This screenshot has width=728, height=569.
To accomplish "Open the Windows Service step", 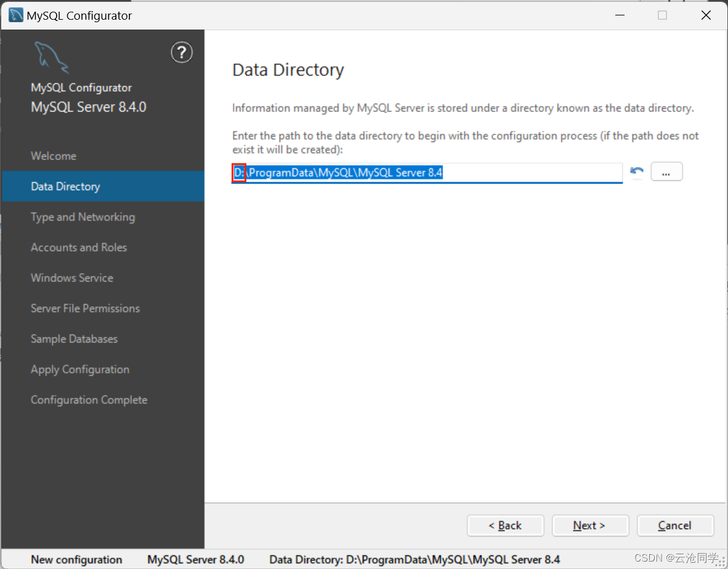I will 72,278.
